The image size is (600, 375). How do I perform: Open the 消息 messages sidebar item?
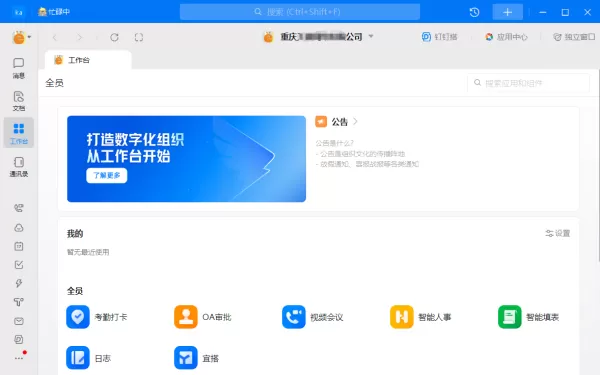click(x=18, y=68)
